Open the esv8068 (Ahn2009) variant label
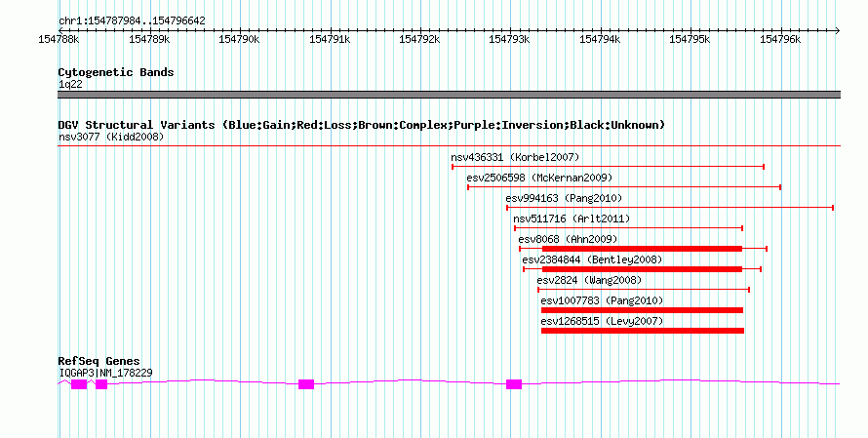 [x=568, y=239]
